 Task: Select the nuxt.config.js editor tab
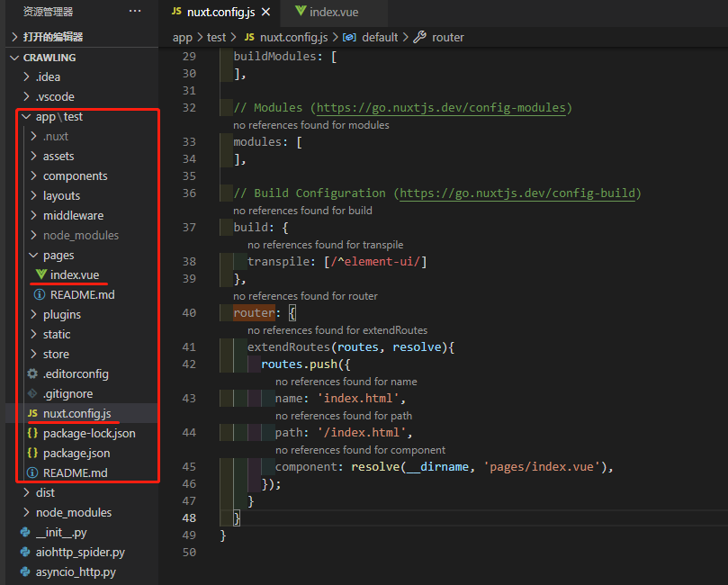[x=221, y=12]
